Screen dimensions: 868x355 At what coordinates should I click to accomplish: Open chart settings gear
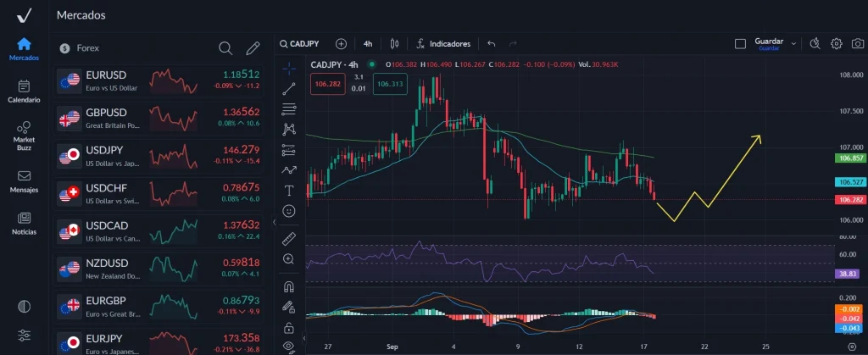pos(836,44)
